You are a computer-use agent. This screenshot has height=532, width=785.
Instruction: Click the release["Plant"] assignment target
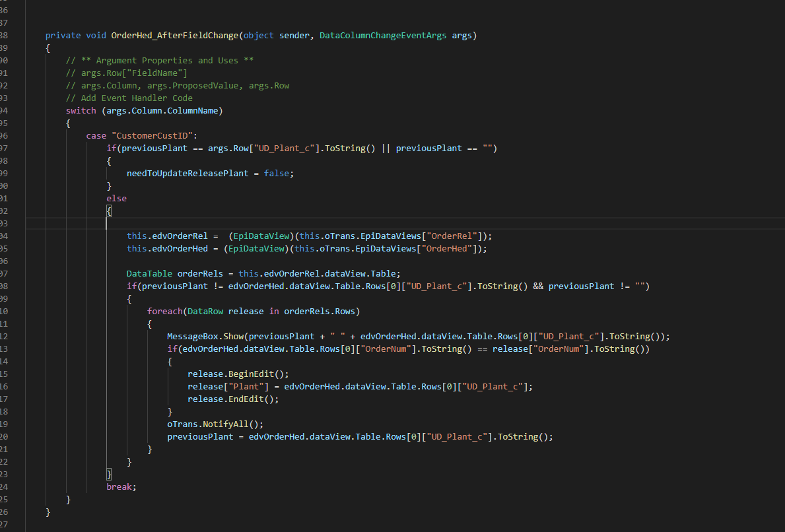228,386
